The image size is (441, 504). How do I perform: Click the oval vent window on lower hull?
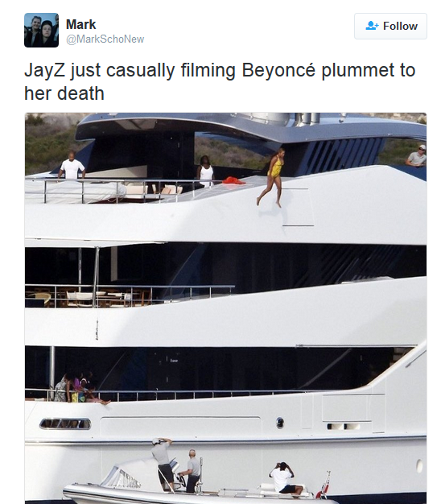[65, 424]
